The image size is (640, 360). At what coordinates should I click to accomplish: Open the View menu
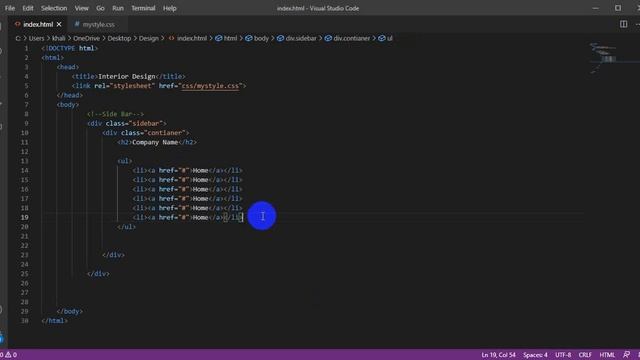(x=82, y=8)
